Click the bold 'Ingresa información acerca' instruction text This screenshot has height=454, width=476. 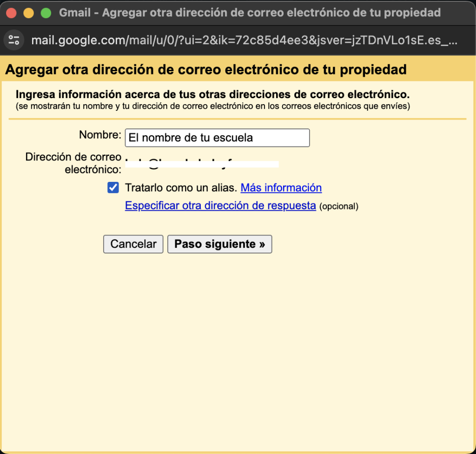pyautogui.click(x=212, y=95)
